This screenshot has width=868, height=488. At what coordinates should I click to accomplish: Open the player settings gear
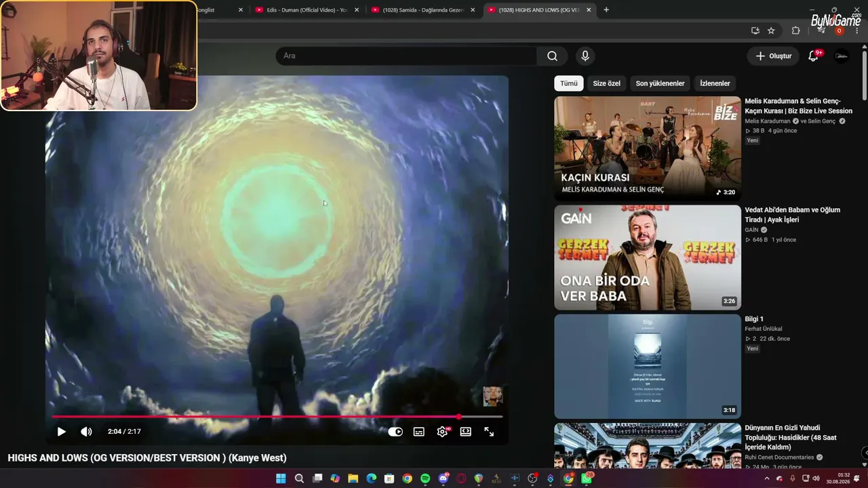(x=442, y=432)
